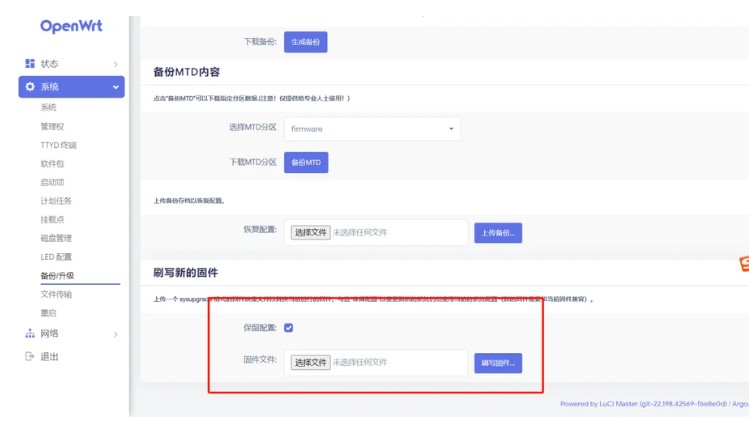Collapse the 系统 menu section

116,87
